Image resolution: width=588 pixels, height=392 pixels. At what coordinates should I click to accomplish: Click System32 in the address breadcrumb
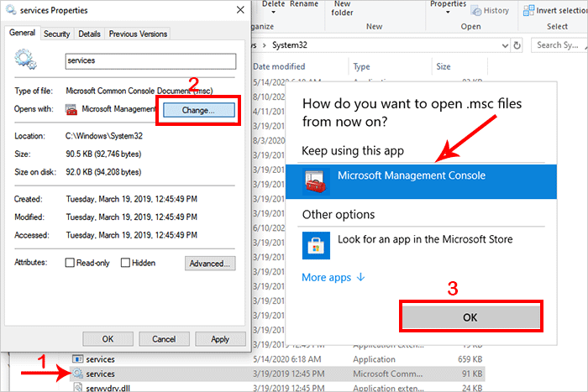click(290, 45)
